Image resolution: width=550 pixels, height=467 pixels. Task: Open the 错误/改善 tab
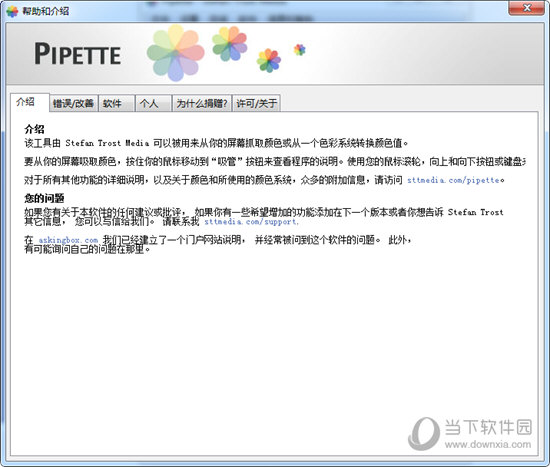pos(73,103)
